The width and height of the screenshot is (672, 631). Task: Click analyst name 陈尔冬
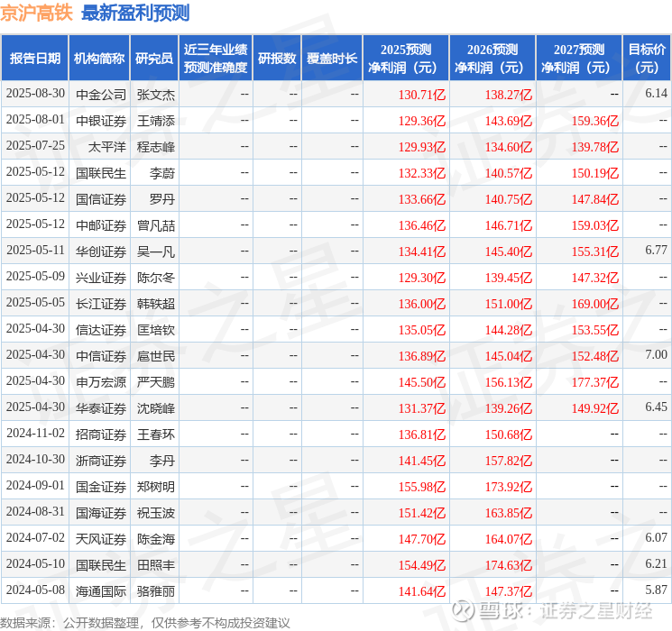tap(155, 278)
